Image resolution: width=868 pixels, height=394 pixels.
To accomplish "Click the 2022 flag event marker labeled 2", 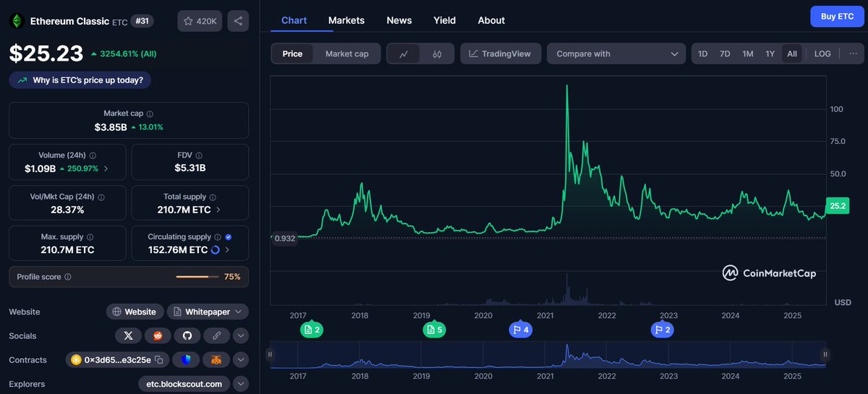I will pos(663,330).
